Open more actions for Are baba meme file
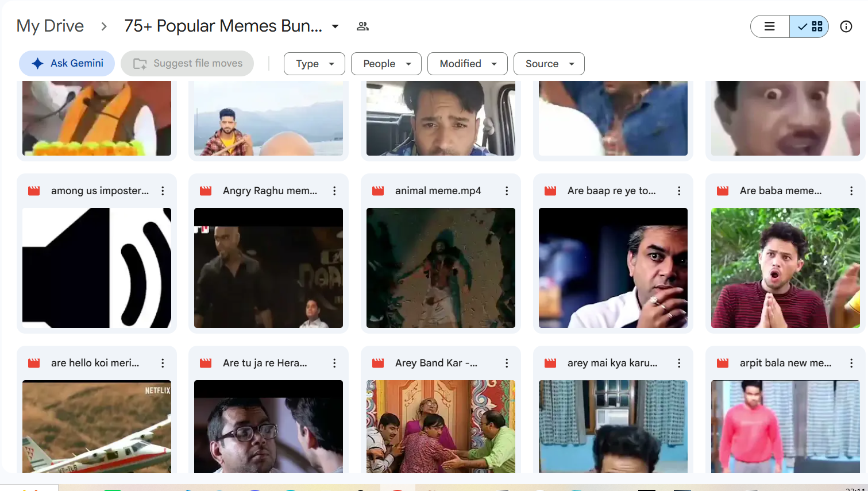The width and height of the screenshot is (868, 491). click(851, 191)
